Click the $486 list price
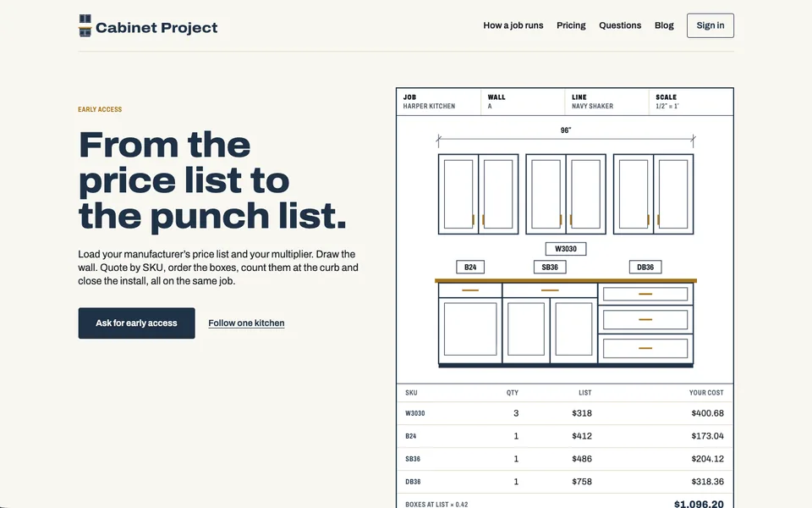Screen dimensions: 812x508 pos(582,459)
